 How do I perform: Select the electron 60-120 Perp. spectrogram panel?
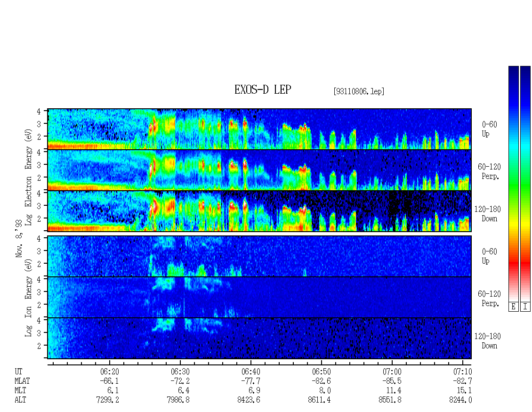coord(259,170)
